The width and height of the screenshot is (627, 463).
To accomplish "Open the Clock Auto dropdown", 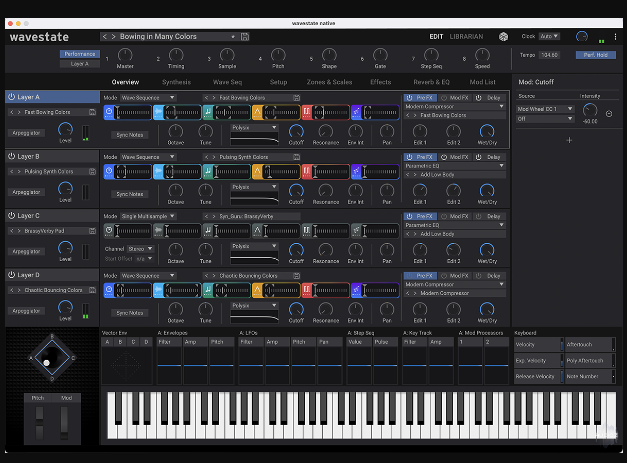I will pyautogui.click(x=549, y=36).
